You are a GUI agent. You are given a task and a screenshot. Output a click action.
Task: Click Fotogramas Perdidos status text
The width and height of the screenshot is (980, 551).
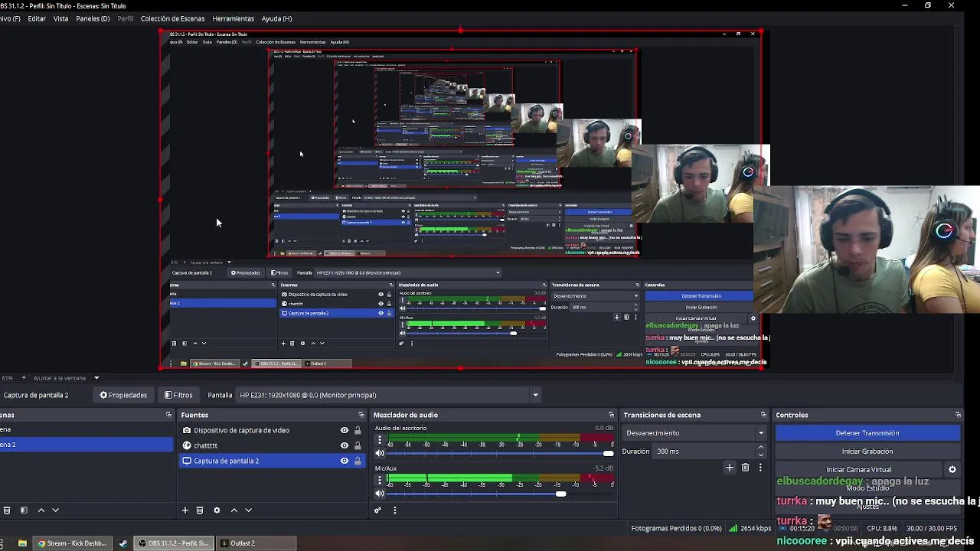coord(676,528)
